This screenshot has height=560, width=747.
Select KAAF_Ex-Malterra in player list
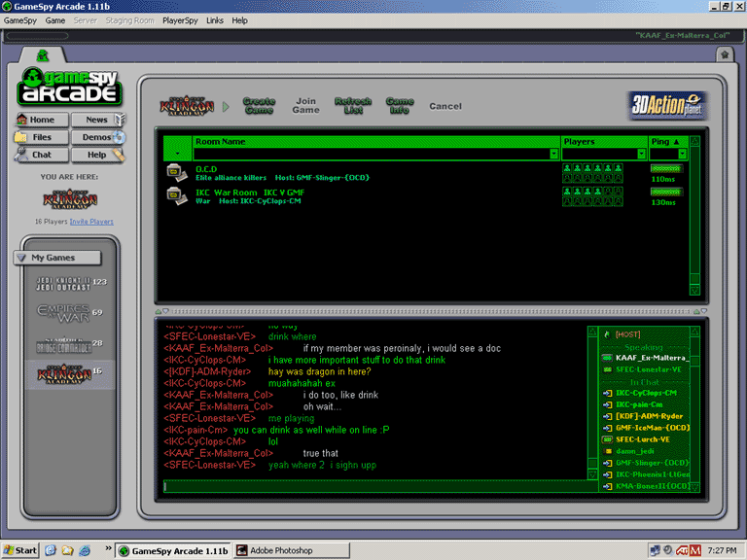(x=651, y=358)
